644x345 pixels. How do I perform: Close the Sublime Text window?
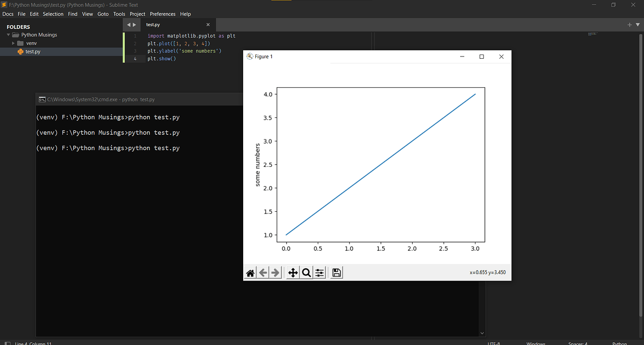(634, 5)
